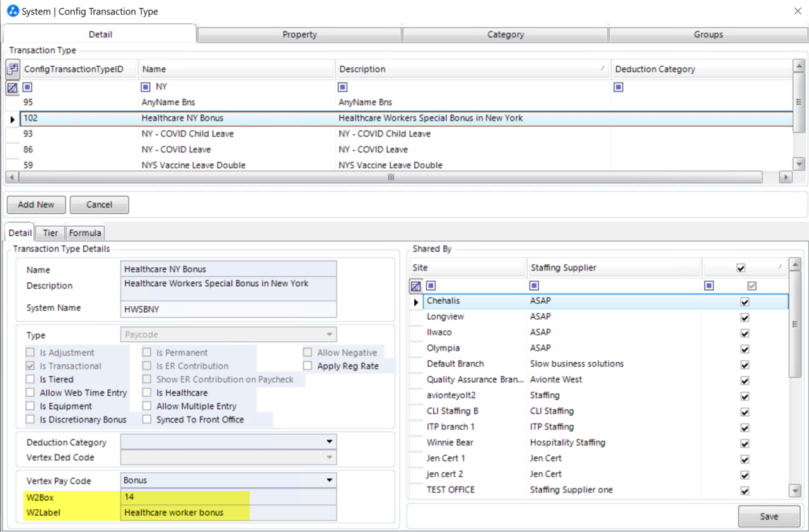The image size is (809, 532).
Task: Click the Transaction Type clear filter icon
Action: point(12,88)
